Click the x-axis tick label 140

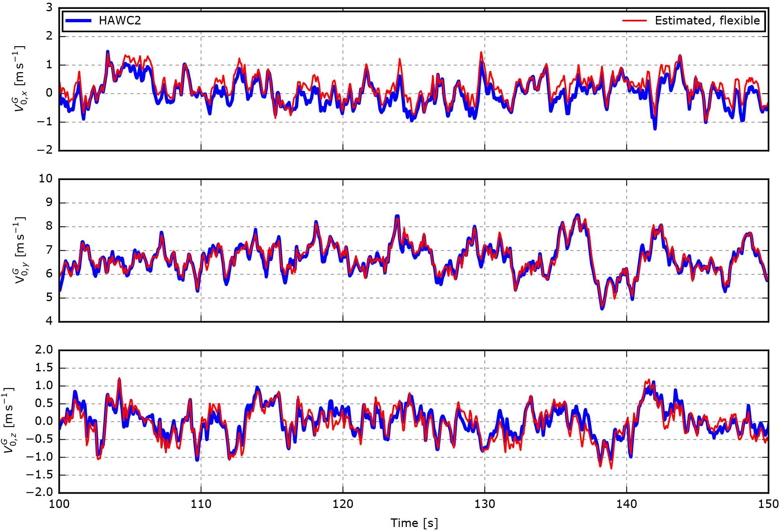point(627,504)
